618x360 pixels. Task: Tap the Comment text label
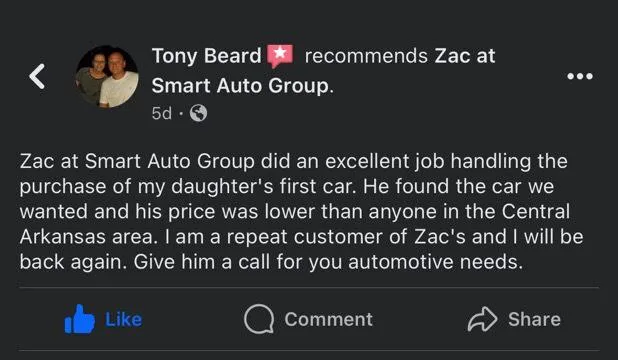pos(328,319)
